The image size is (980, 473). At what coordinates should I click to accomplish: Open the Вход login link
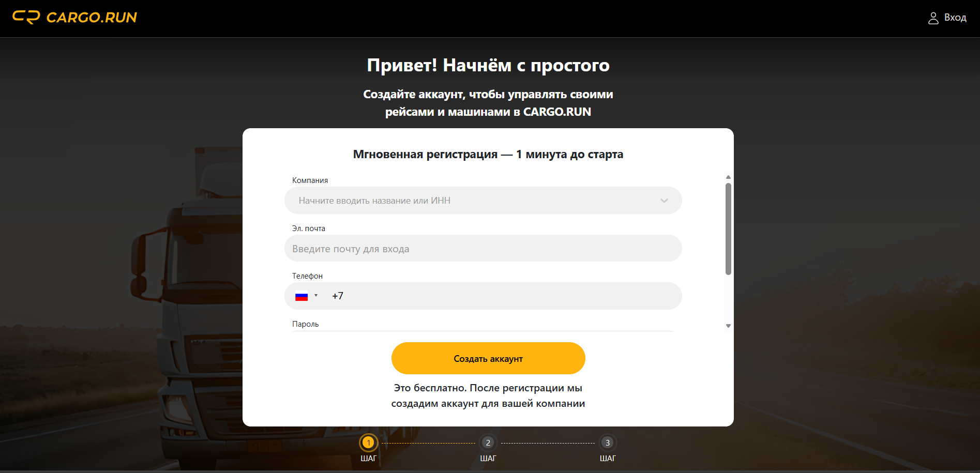coord(955,18)
